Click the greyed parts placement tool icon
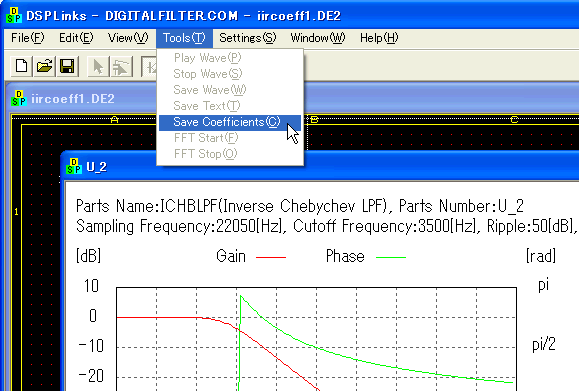 (121, 67)
